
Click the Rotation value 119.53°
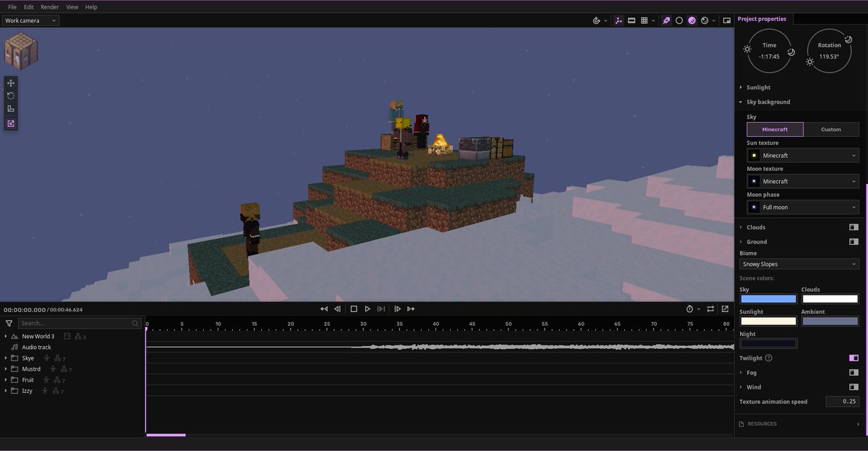coord(829,56)
